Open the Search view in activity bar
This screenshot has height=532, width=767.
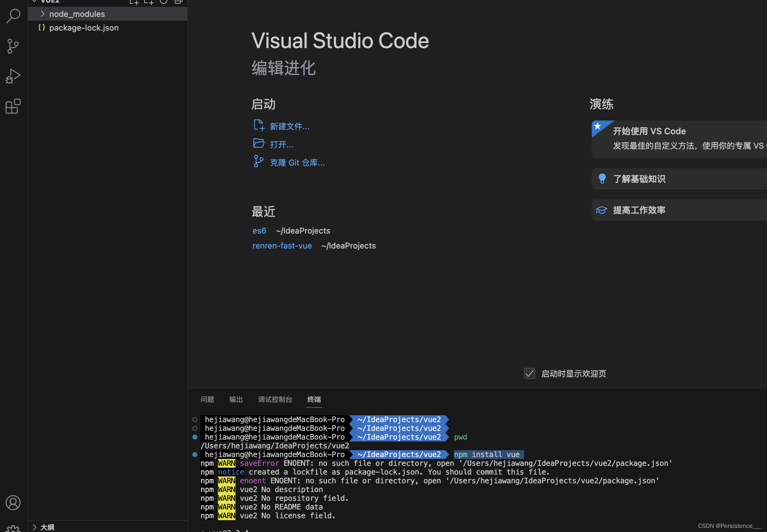click(13, 16)
